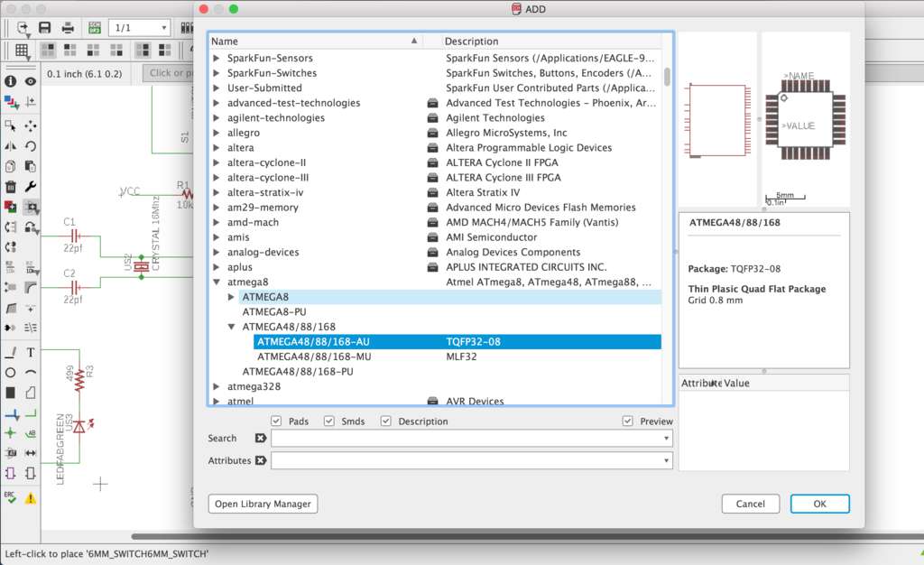The height and width of the screenshot is (565, 924).
Task: Click the Cancel button
Action: click(750, 504)
